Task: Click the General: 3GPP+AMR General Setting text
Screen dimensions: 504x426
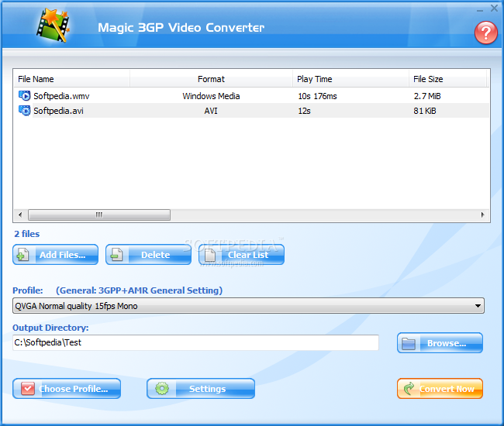Action: point(139,290)
